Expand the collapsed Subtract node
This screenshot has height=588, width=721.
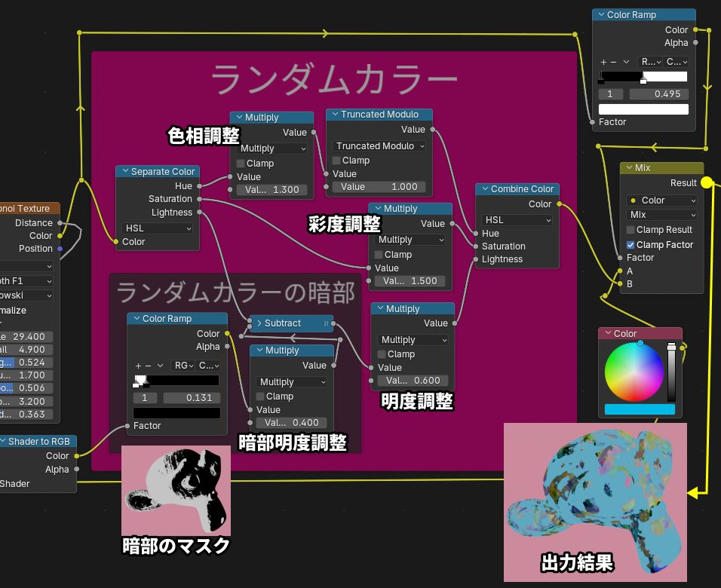click(x=259, y=323)
